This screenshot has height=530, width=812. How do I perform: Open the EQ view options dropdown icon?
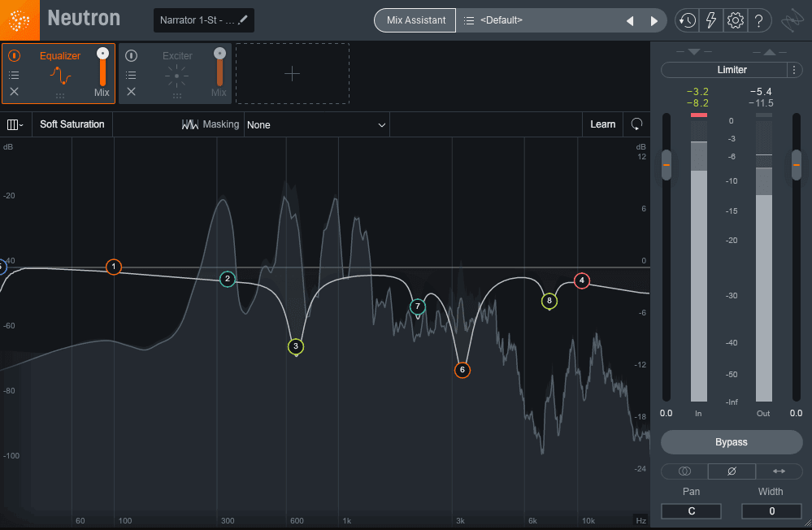[x=15, y=124]
